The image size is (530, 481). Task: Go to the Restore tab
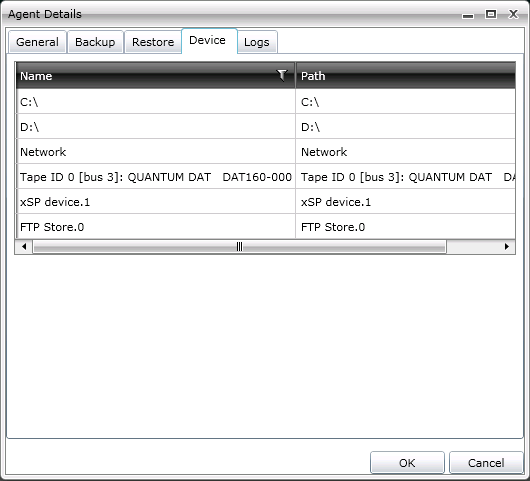click(x=153, y=42)
